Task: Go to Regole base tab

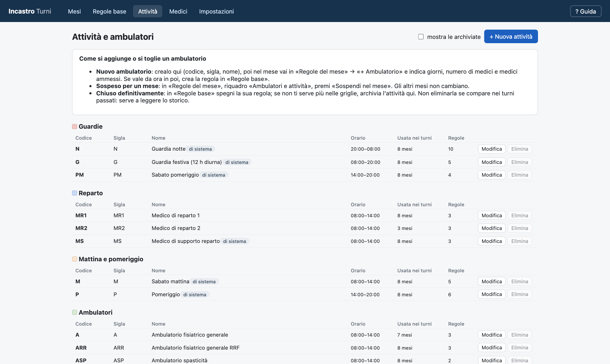Action: (x=109, y=11)
